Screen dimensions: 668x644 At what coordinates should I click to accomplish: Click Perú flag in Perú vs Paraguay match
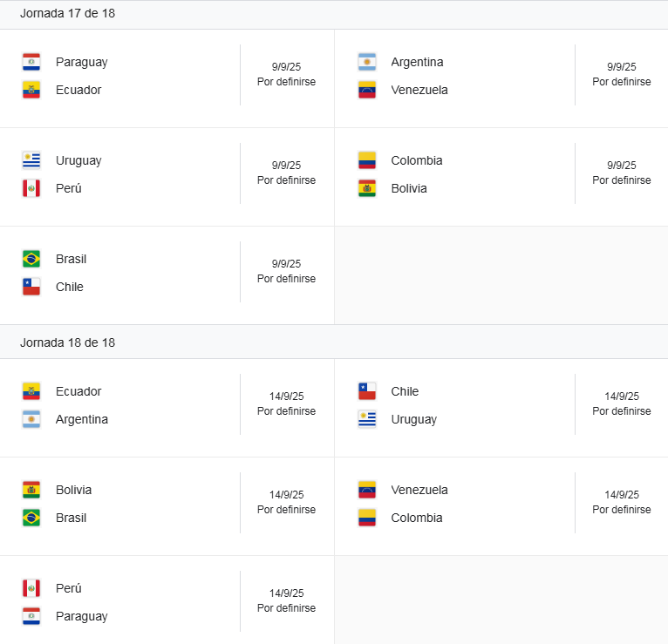click(x=31, y=588)
